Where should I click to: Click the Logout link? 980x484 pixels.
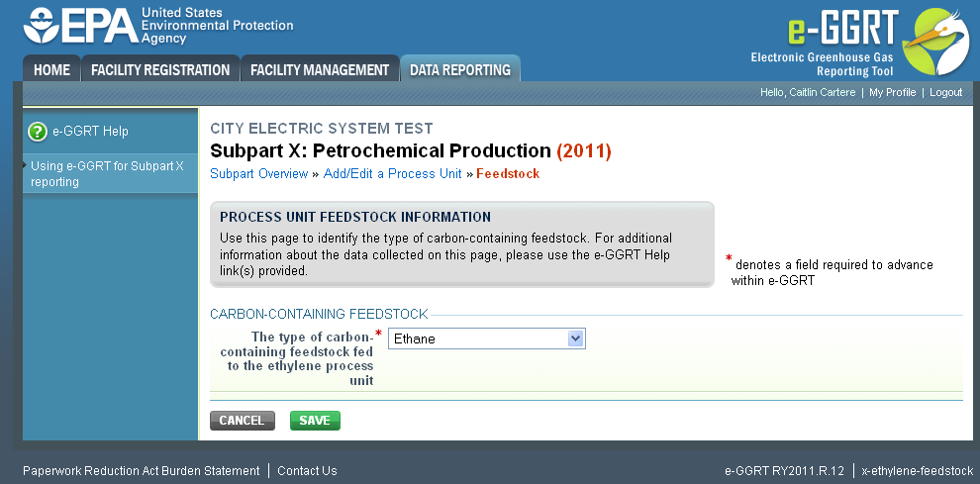tap(945, 93)
